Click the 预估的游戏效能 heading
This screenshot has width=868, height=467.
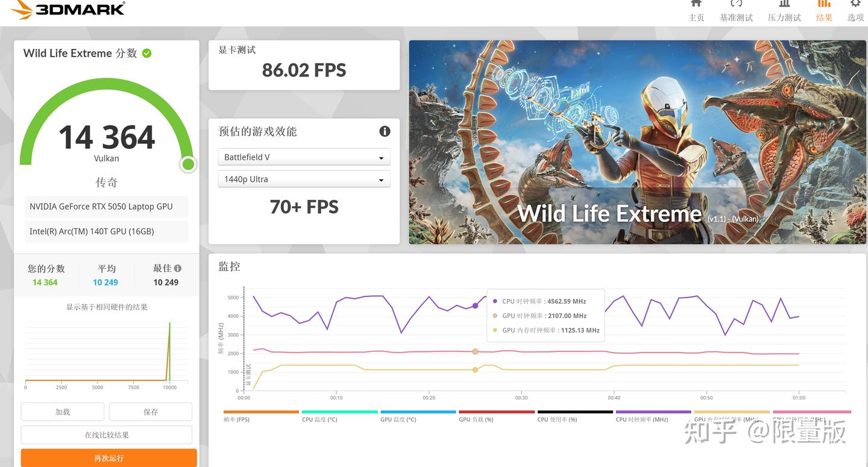[257, 131]
